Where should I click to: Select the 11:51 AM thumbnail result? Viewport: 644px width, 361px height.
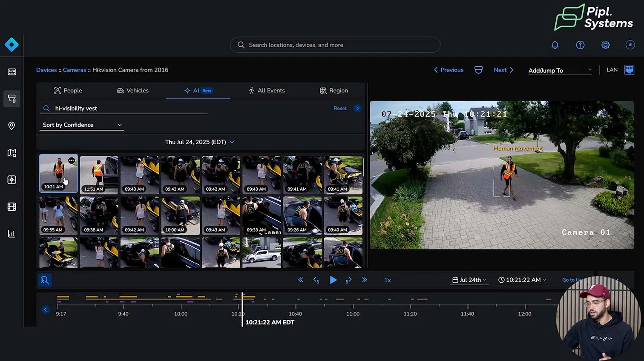99,175
